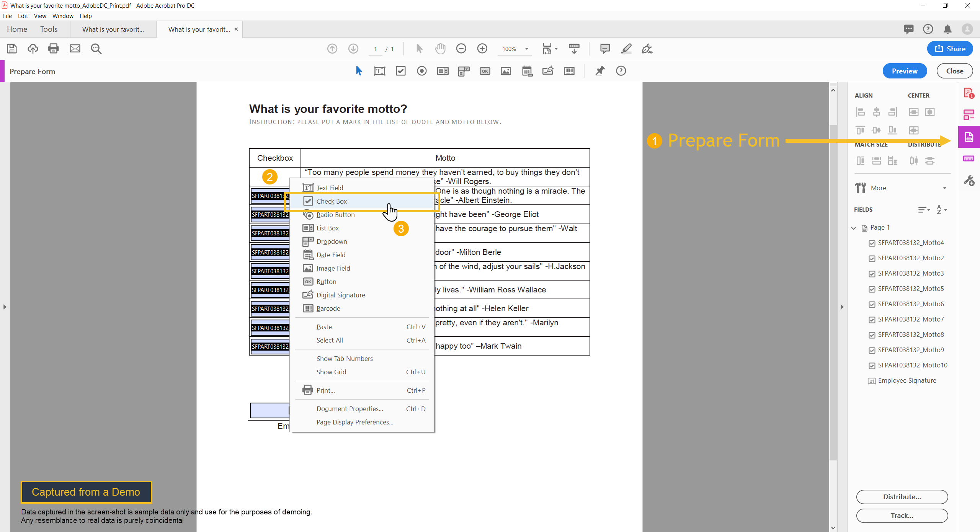Click the Sign document pen icon
The width and height of the screenshot is (980, 532).
click(647, 49)
